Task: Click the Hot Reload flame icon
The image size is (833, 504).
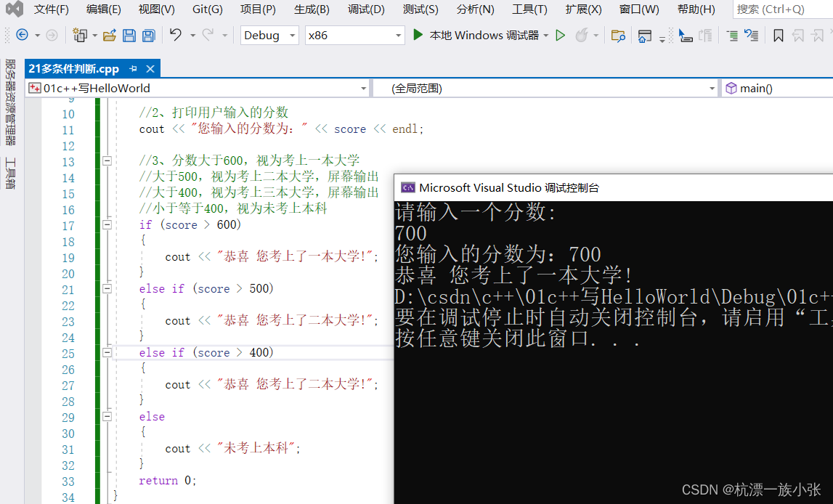Action: [582, 35]
